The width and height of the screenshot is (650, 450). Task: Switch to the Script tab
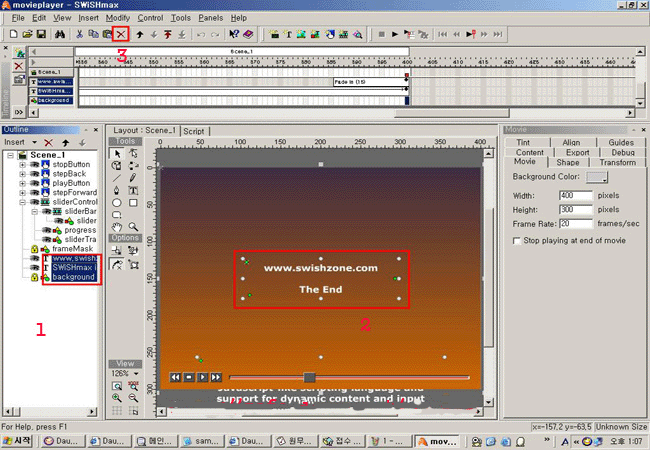194,131
